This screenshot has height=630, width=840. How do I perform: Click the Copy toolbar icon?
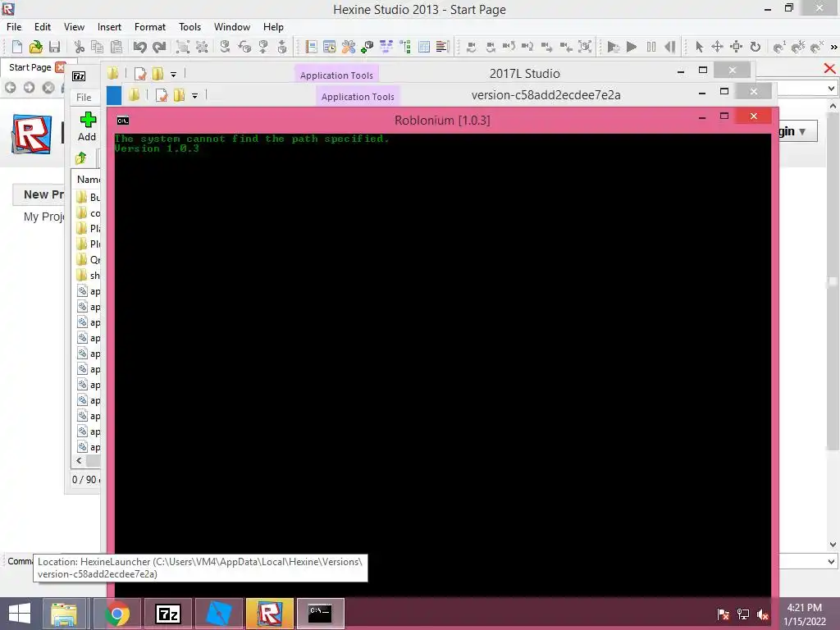97,47
